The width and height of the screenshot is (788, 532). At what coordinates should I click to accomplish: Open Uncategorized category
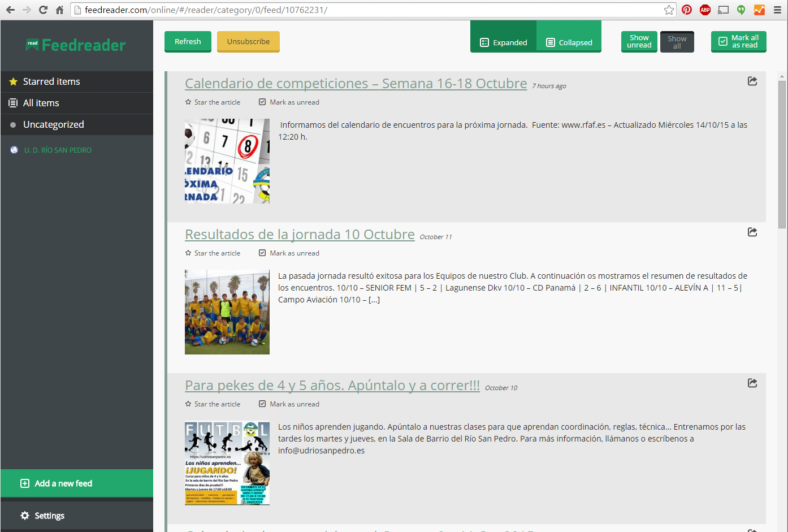tap(77, 125)
